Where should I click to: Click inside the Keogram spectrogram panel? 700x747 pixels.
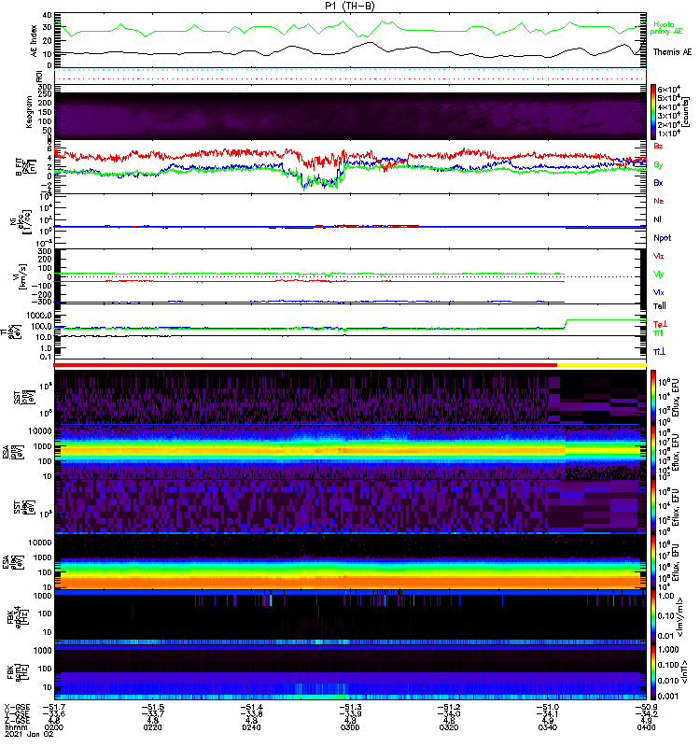click(350, 116)
